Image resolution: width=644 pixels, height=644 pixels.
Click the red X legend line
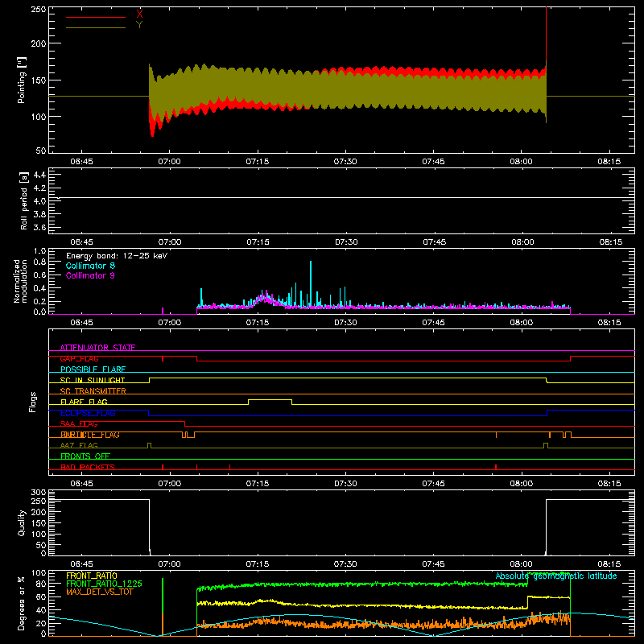(x=96, y=17)
